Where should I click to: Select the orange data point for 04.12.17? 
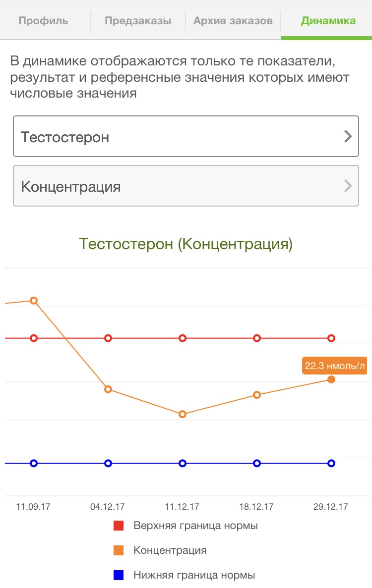click(x=108, y=389)
